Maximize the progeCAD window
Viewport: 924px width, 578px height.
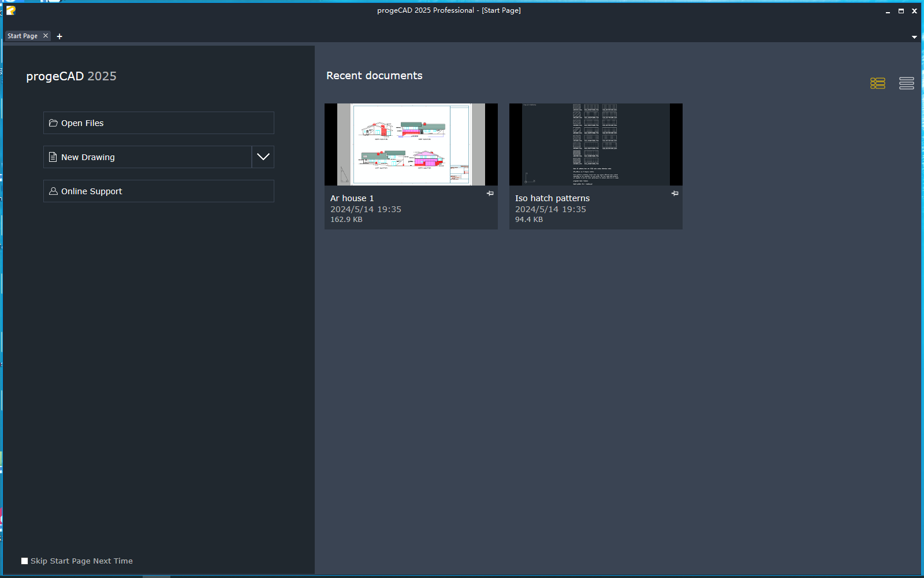pyautogui.click(x=901, y=11)
